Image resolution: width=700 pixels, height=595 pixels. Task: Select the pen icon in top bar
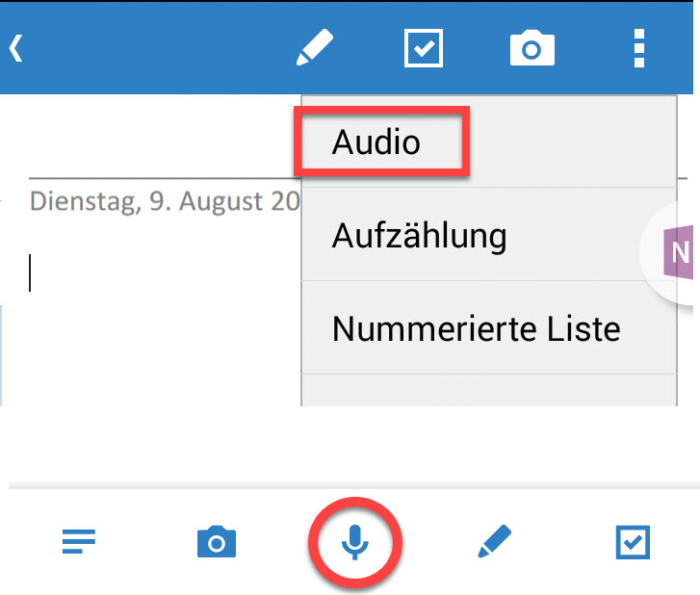pos(315,48)
